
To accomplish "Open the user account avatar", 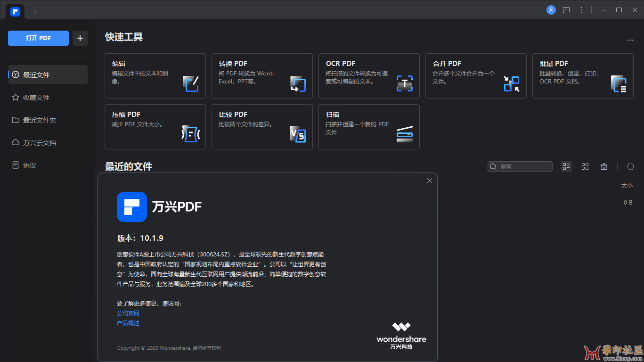I will pyautogui.click(x=551, y=10).
